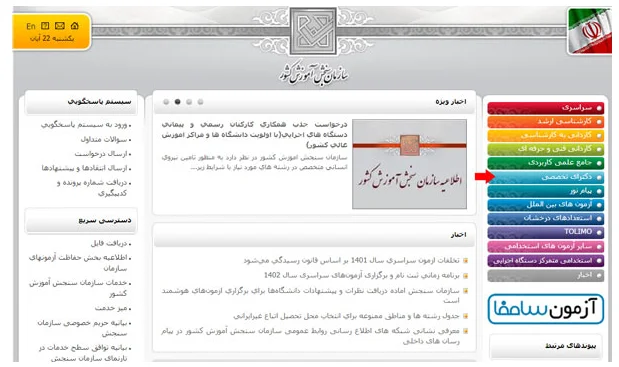Open the envelope contact icon
619x367 pixels.
click(x=60, y=26)
